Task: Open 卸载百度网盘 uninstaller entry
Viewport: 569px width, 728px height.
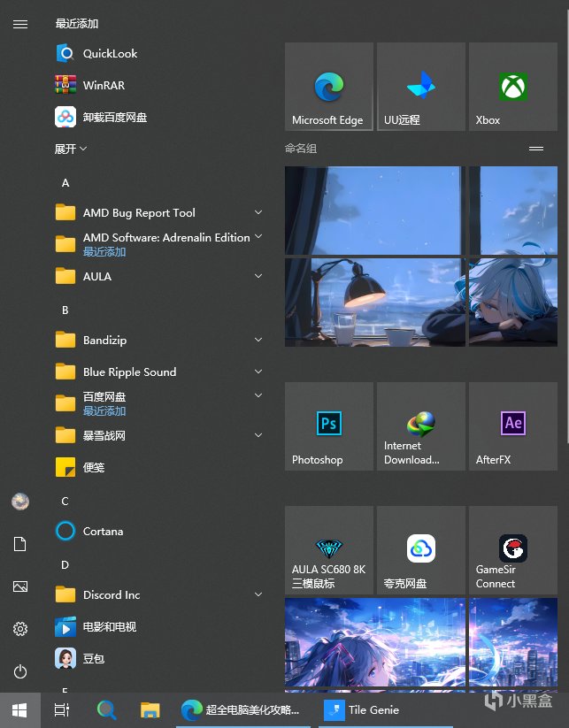Action: (x=158, y=117)
